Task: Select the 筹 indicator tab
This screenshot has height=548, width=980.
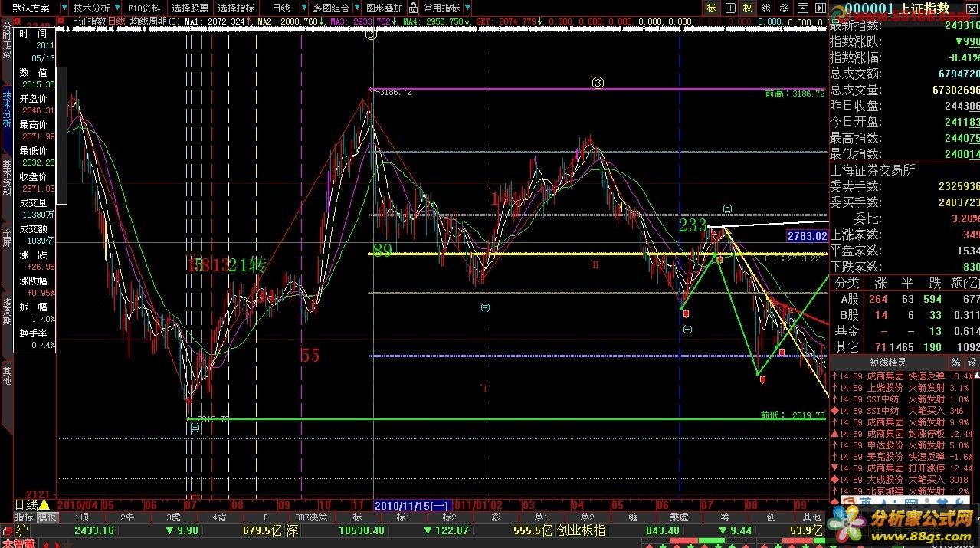Action: (x=725, y=517)
